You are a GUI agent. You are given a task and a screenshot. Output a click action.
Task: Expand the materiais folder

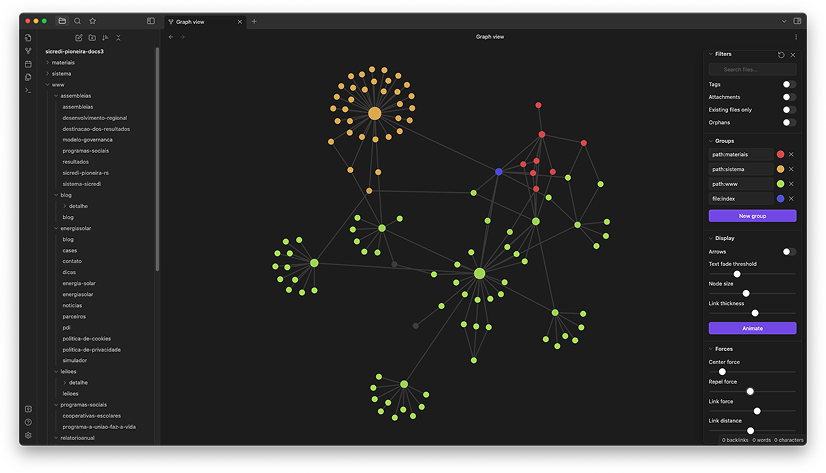(47, 62)
